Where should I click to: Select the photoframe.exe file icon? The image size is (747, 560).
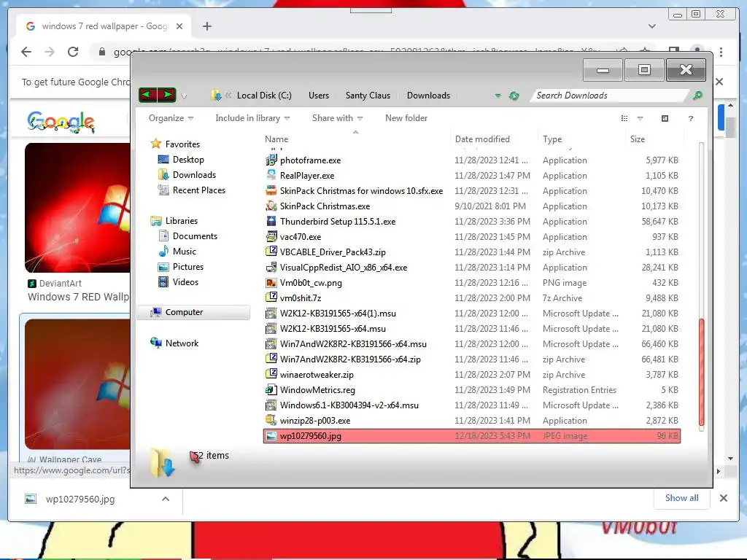(x=271, y=160)
